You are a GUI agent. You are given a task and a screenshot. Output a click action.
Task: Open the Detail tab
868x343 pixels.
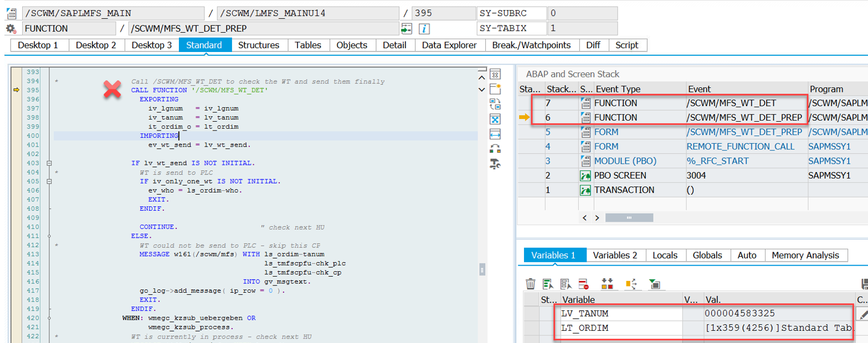[x=394, y=45]
